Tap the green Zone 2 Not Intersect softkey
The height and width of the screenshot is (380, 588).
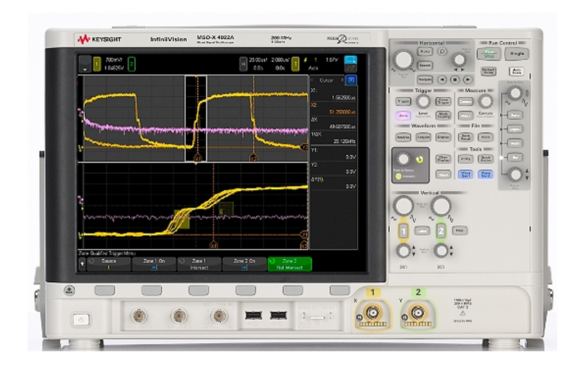tap(289, 264)
